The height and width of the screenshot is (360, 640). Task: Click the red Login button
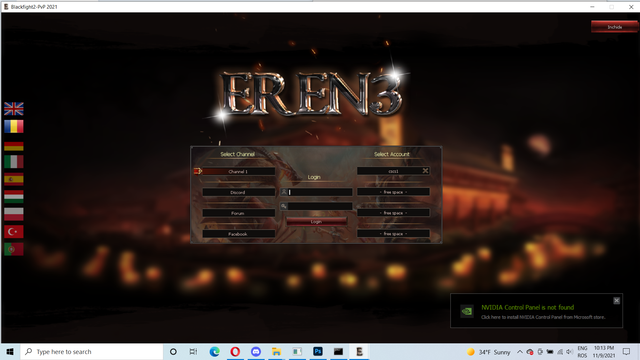coord(316,222)
